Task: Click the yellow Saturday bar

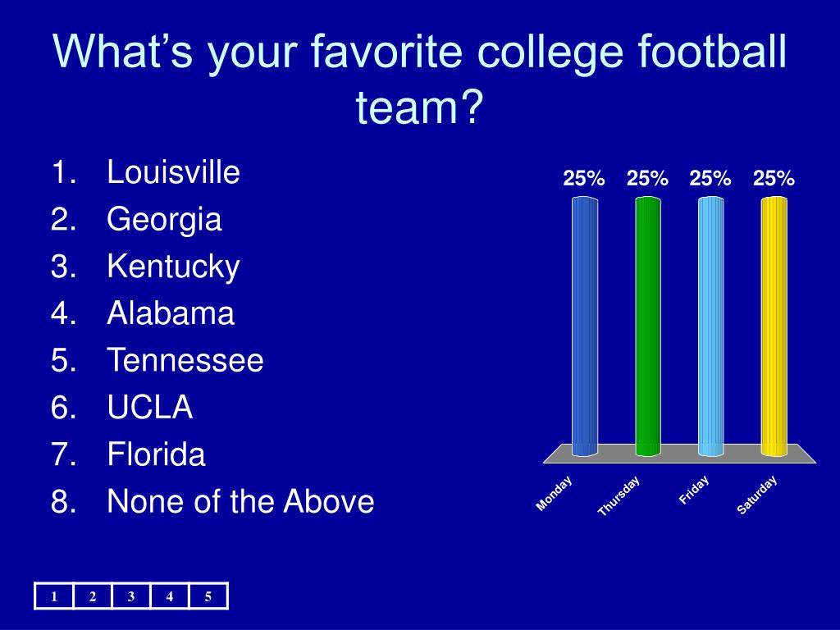Action: (774, 326)
